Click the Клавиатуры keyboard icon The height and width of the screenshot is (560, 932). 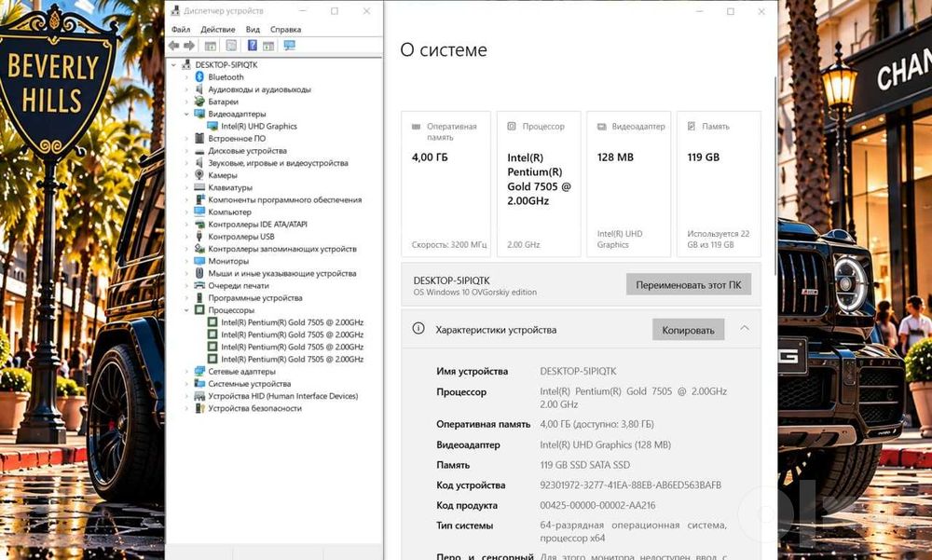199,187
